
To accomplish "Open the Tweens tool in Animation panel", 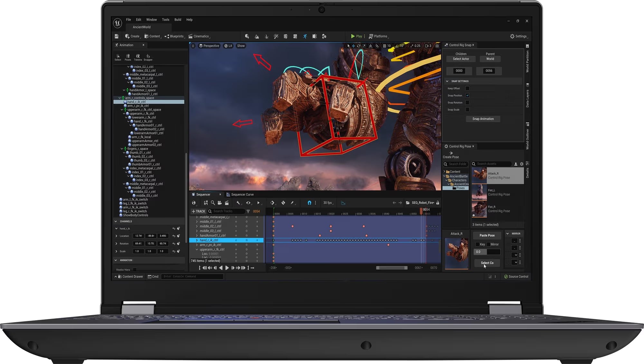I will (138, 57).
